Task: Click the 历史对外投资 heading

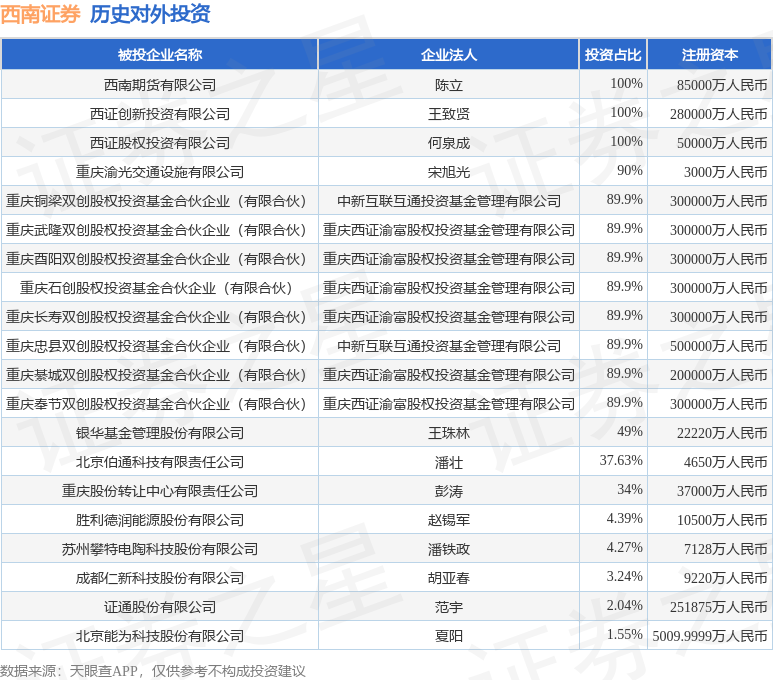Action: click(150, 14)
